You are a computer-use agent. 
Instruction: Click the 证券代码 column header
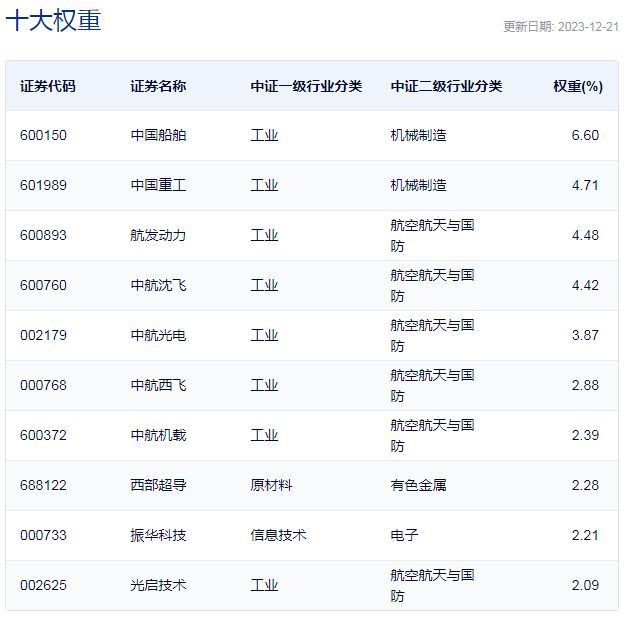[48, 86]
